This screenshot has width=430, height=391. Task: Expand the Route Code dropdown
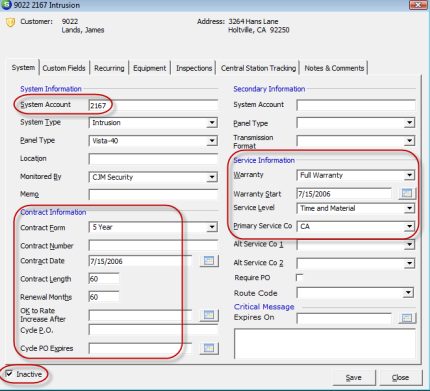(x=408, y=293)
